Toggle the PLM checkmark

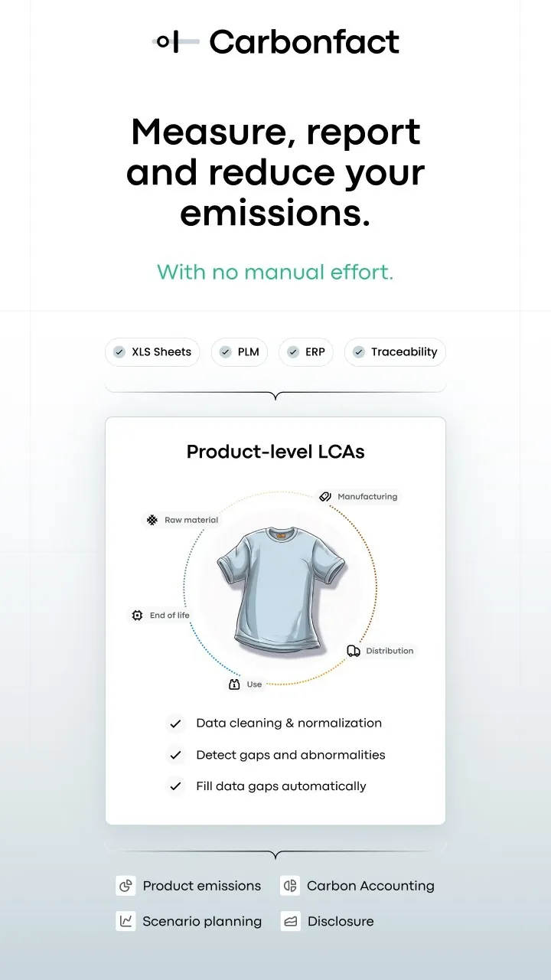point(225,352)
